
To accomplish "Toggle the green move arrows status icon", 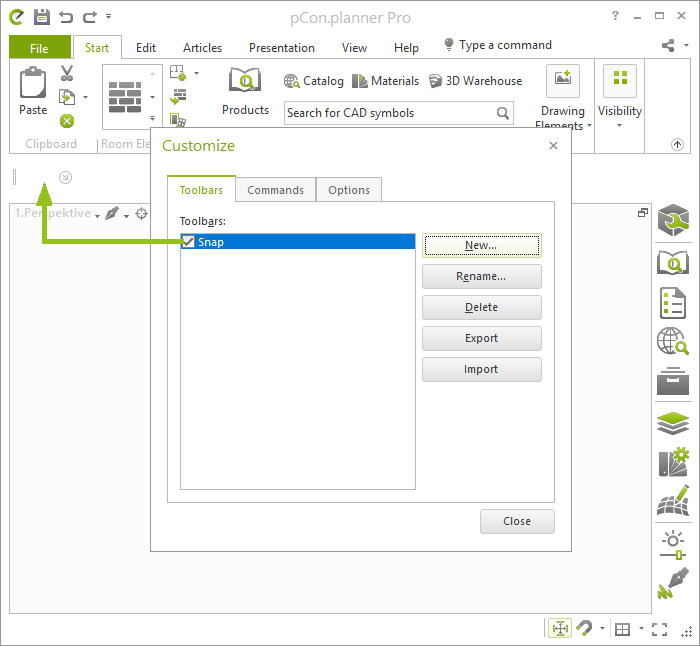I will 560,629.
